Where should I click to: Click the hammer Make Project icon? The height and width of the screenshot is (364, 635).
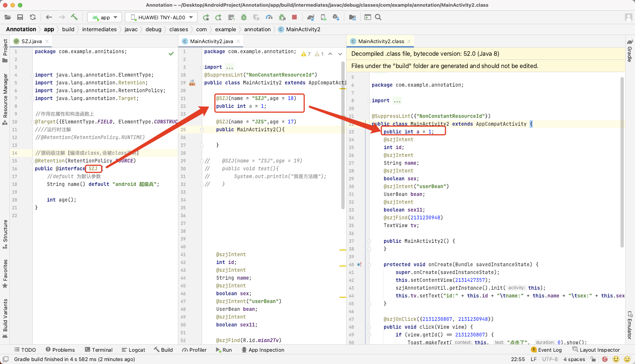(74, 17)
